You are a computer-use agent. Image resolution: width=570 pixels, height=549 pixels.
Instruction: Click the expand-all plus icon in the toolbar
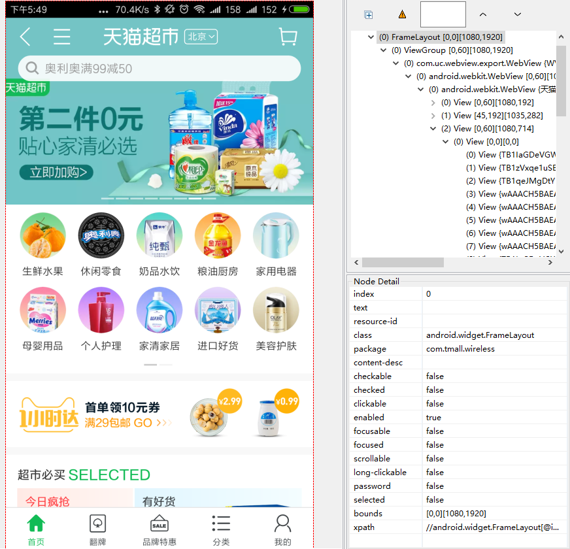pyautogui.click(x=368, y=15)
